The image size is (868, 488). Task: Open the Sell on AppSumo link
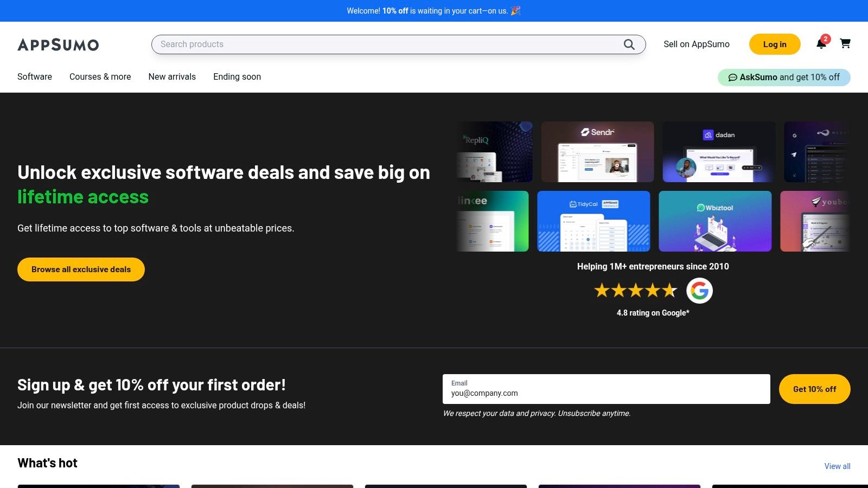tap(697, 44)
